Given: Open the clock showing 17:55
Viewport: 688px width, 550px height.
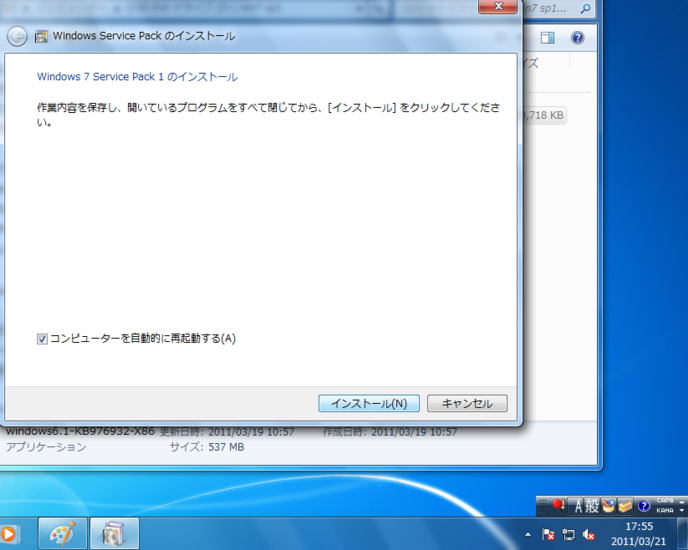Looking at the screenshot, I should click(x=638, y=534).
